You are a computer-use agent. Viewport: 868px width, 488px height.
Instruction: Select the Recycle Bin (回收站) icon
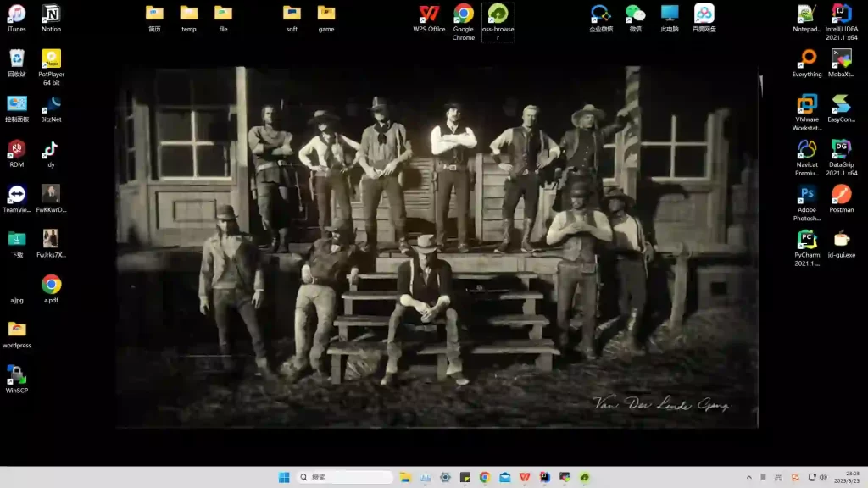[x=17, y=63]
